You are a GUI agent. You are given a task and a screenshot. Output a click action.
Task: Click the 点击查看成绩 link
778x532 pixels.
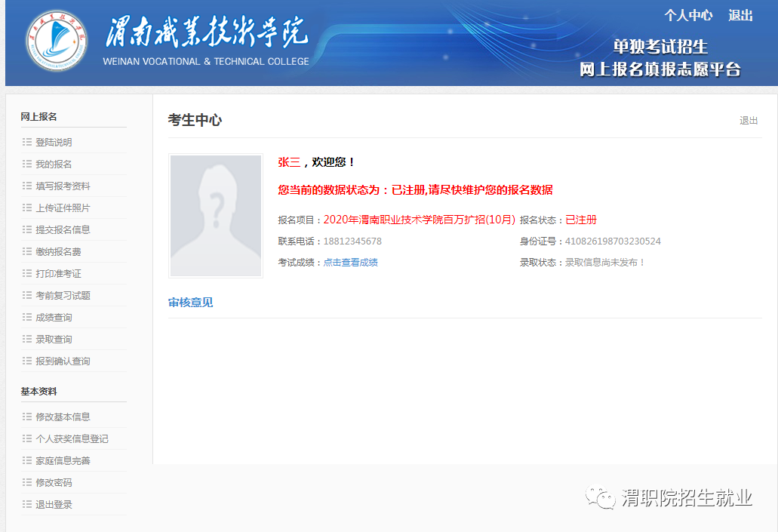(350, 263)
